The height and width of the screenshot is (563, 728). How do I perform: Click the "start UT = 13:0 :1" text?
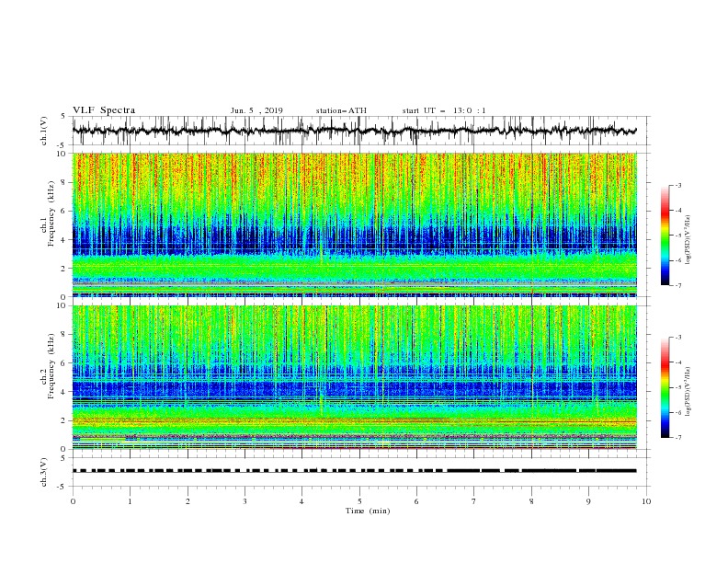tap(444, 110)
